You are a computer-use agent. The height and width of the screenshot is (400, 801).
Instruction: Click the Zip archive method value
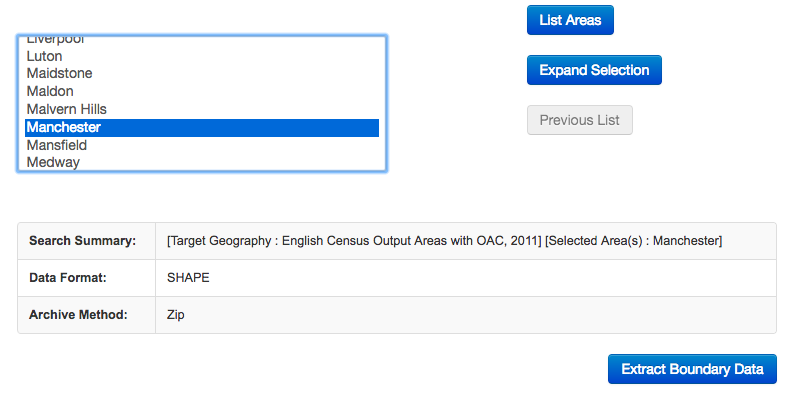pyautogui.click(x=175, y=315)
